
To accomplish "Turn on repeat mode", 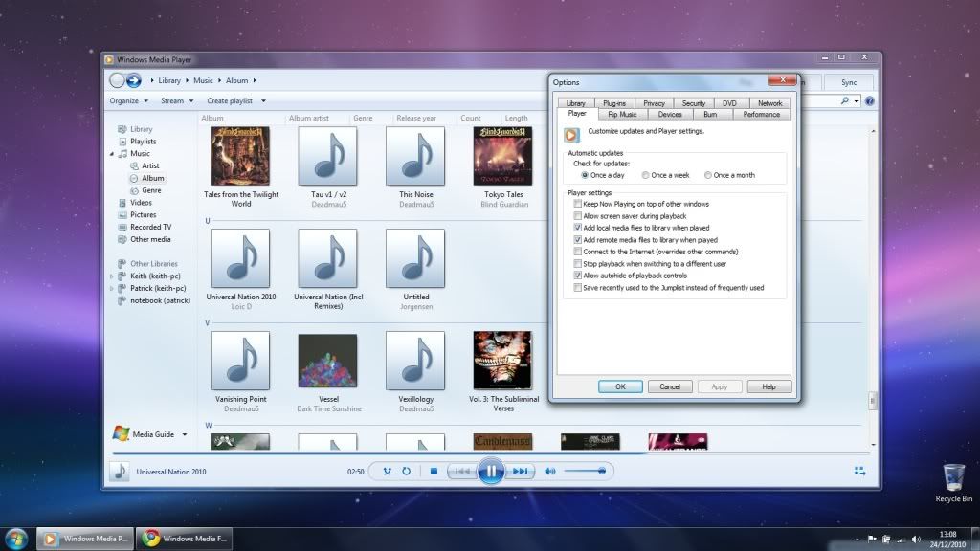I will 406,471.
